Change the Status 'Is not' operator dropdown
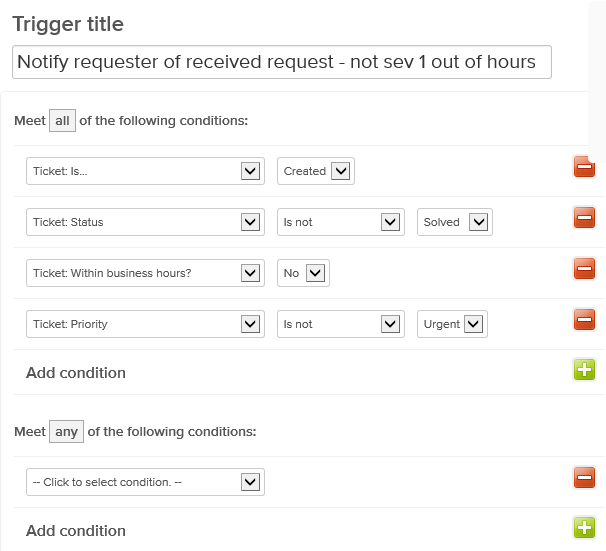 pyautogui.click(x=340, y=222)
